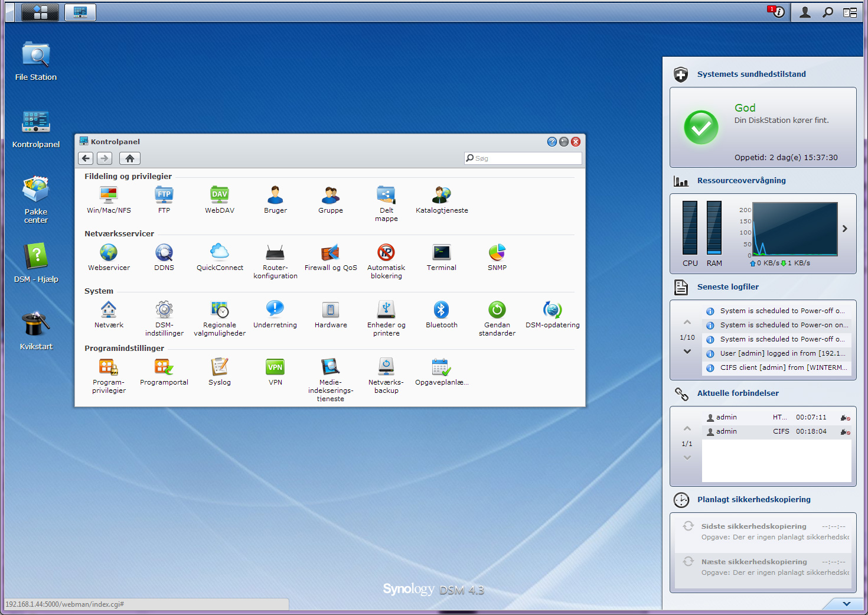
Task: Open Gendan standarder reset icon
Action: click(497, 310)
